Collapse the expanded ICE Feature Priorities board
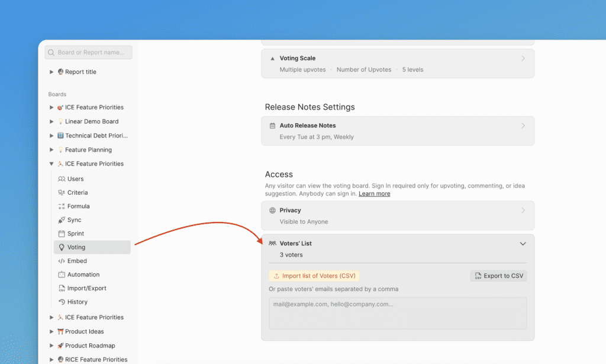Viewport: 606px width, 364px height. [x=51, y=164]
